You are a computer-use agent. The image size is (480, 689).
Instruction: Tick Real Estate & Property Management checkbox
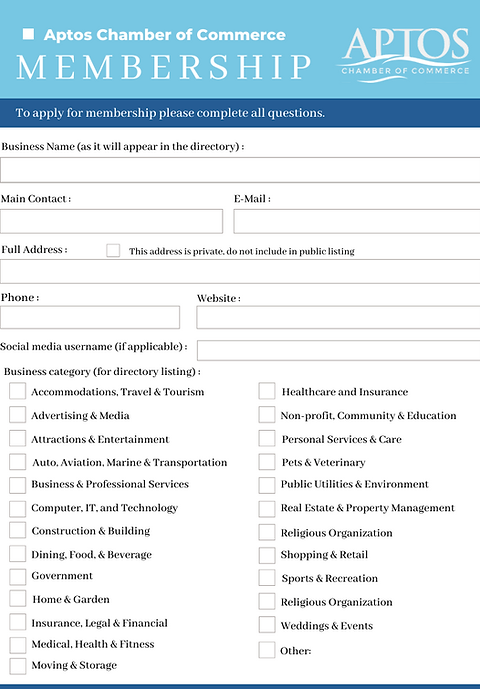pyautogui.click(x=267, y=509)
